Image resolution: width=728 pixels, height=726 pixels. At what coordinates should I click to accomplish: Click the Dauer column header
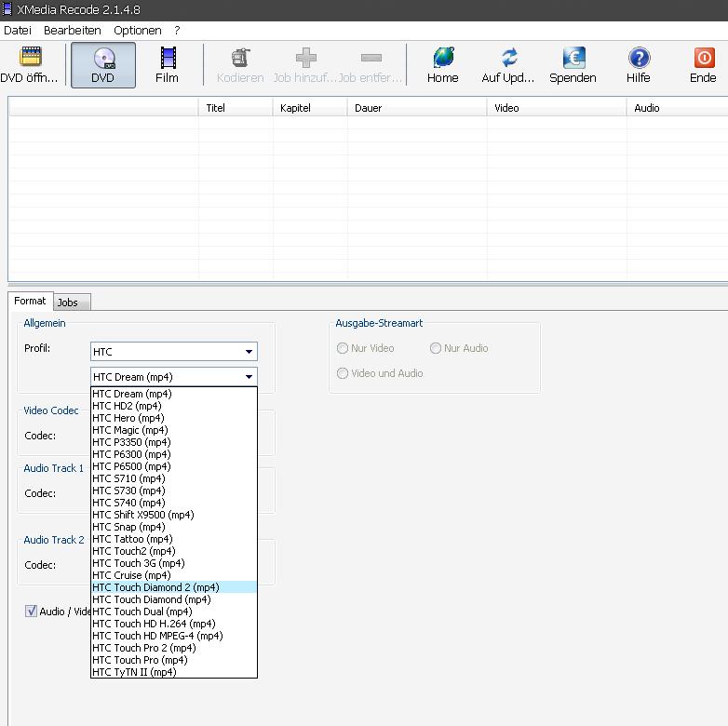pyautogui.click(x=417, y=108)
